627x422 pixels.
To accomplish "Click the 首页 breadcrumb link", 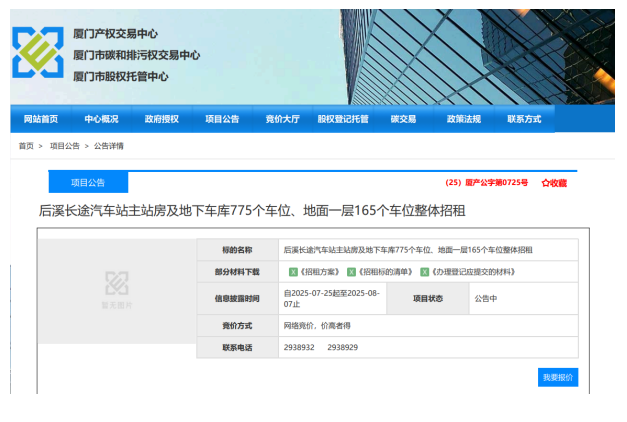I will (26, 146).
